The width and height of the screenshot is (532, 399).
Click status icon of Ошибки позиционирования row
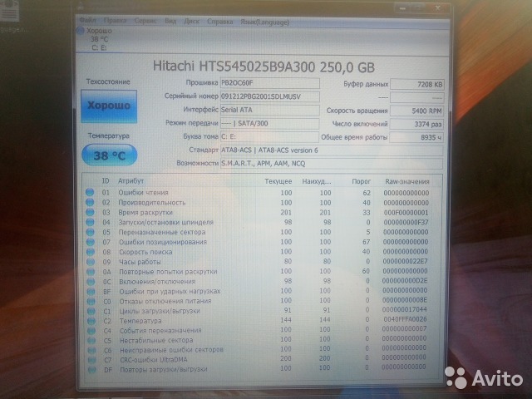point(91,242)
